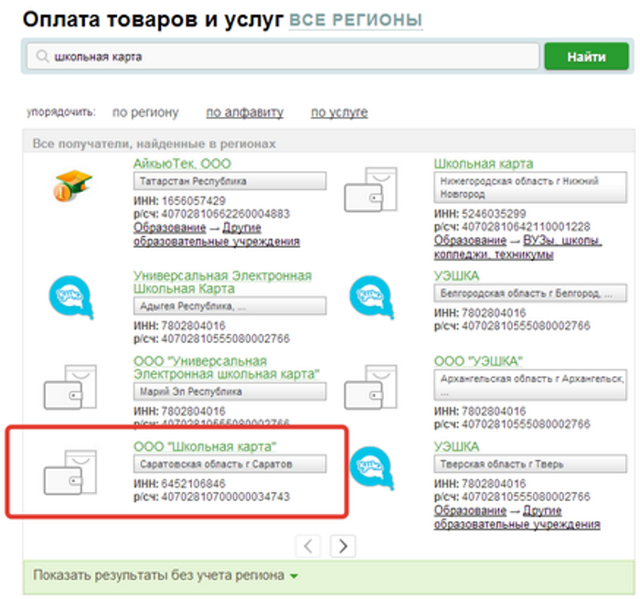Click blue bubble logo of Универсальная Электронная Школьная Карта

point(71,297)
